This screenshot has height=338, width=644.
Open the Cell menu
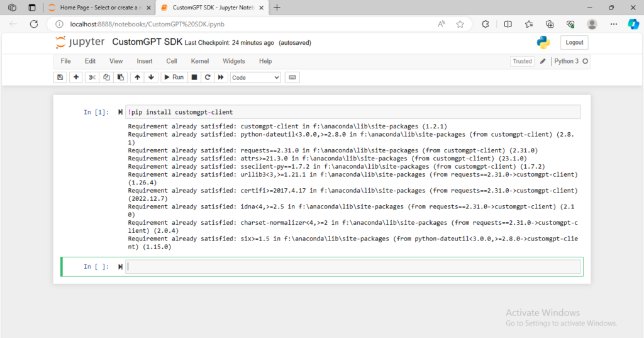click(171, 61)
